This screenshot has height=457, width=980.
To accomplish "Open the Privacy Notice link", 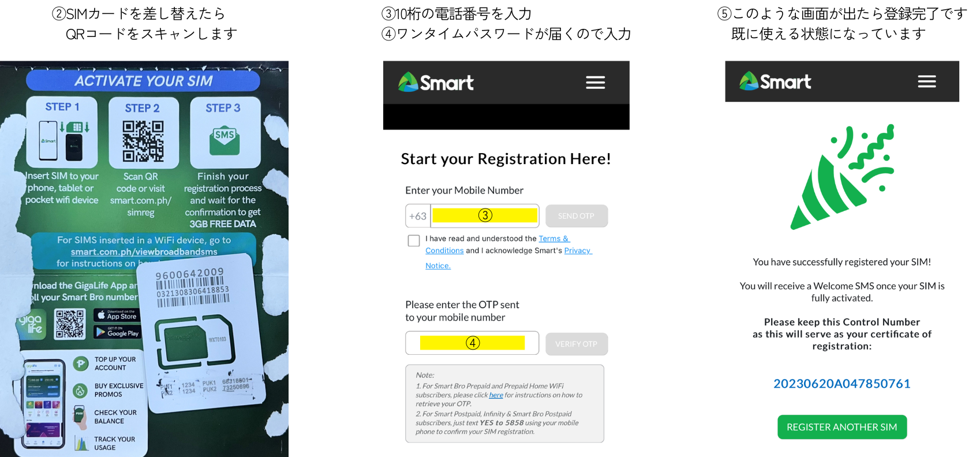I will pos(577,251).
